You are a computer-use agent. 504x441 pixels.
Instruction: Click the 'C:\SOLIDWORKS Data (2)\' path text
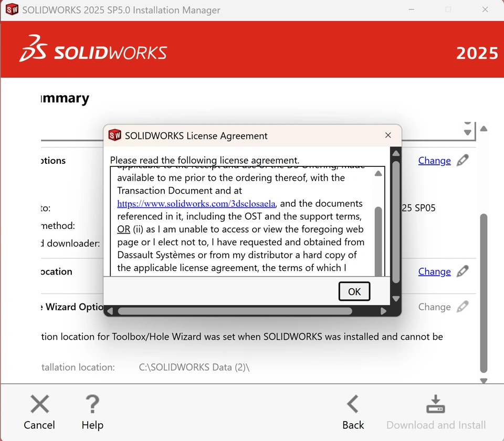pyautogui.click(x=194, y=367)
